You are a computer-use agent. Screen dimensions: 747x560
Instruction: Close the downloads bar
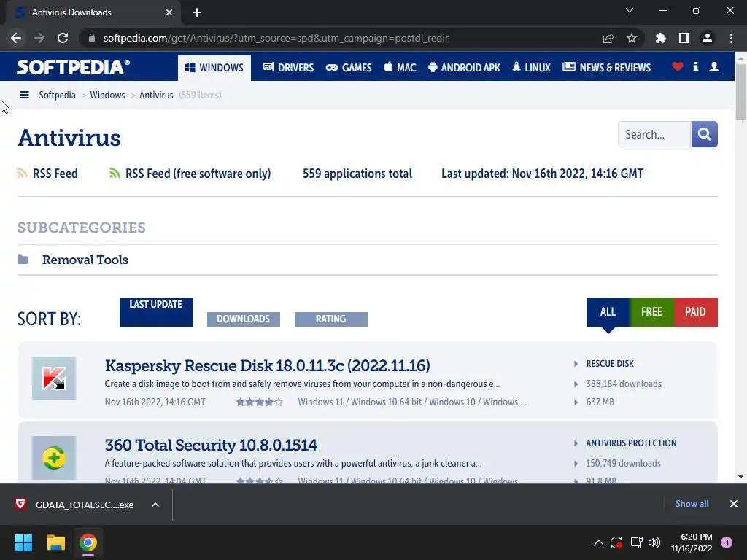pos(734,504)
